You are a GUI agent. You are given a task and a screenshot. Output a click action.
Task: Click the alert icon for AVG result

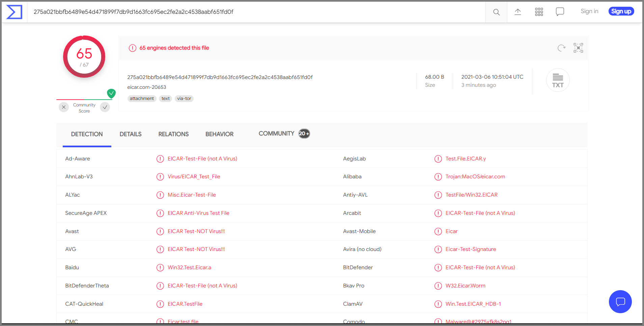(x=160, y=249)
